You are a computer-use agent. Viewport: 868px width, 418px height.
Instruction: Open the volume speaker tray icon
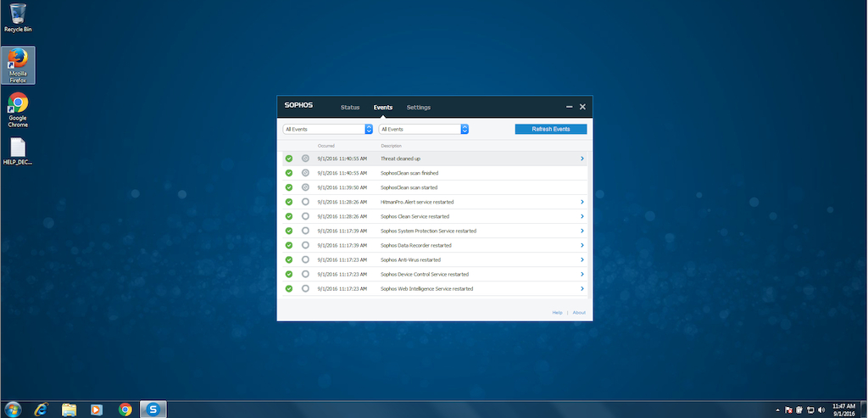pyautogui.click(x=821, y=410)
